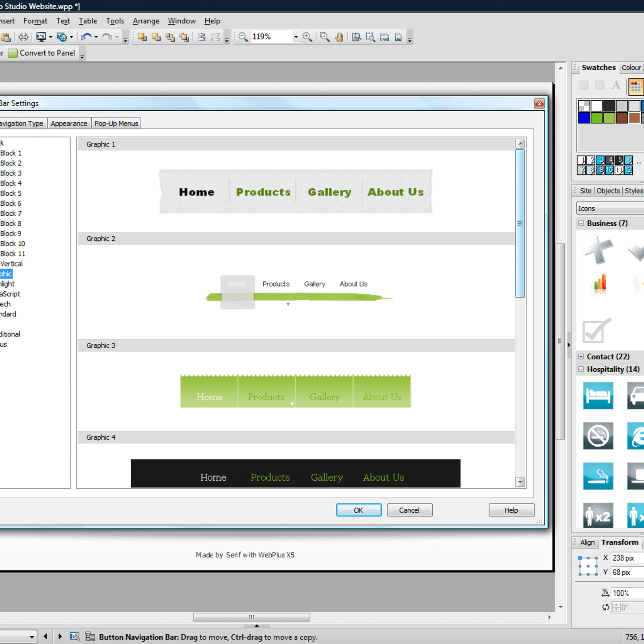Click the person x2 hospitality icon
The width and height of the screenshot is (644, 644).
(598, 515)
